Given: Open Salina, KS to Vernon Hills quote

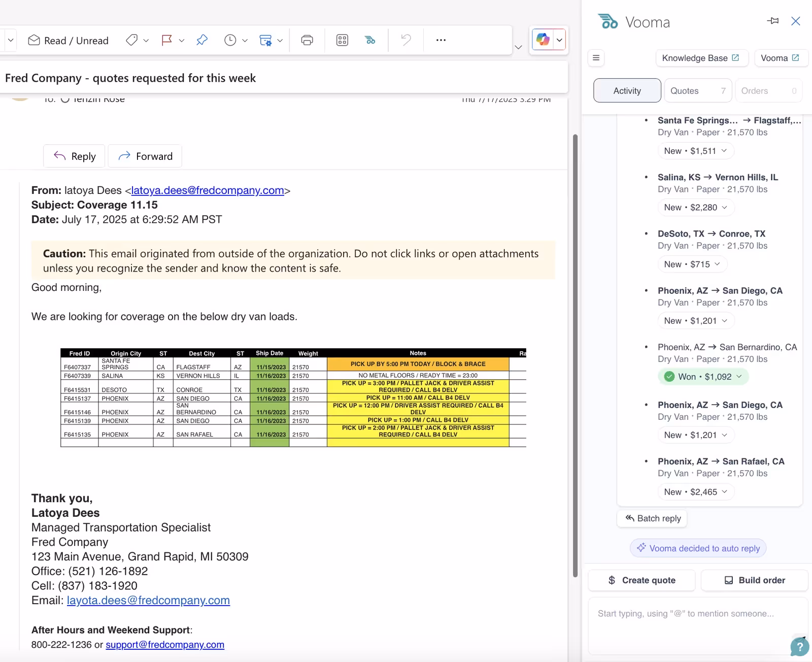Looking at the screenshot, I should click(718, 177).
